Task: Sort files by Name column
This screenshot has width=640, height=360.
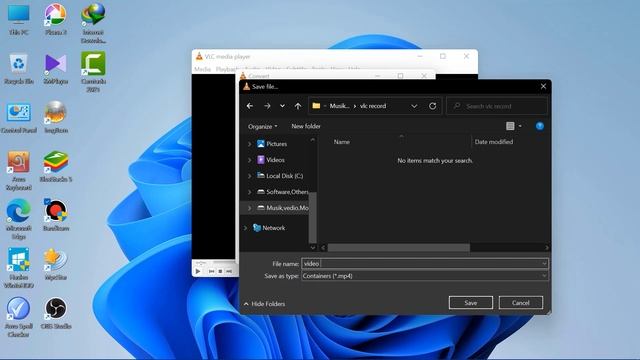Action: pos(342,142)
